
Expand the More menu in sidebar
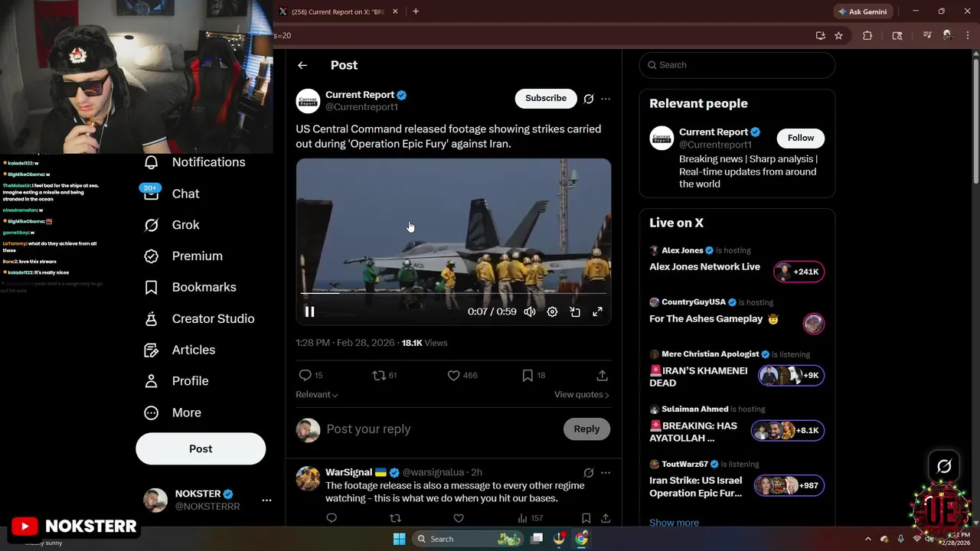(172, 412)
